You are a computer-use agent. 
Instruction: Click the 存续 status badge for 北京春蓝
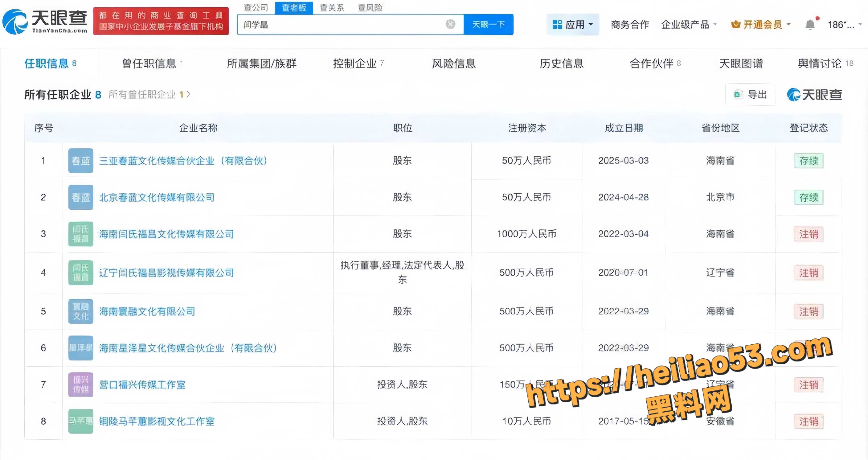pos(809,197)
